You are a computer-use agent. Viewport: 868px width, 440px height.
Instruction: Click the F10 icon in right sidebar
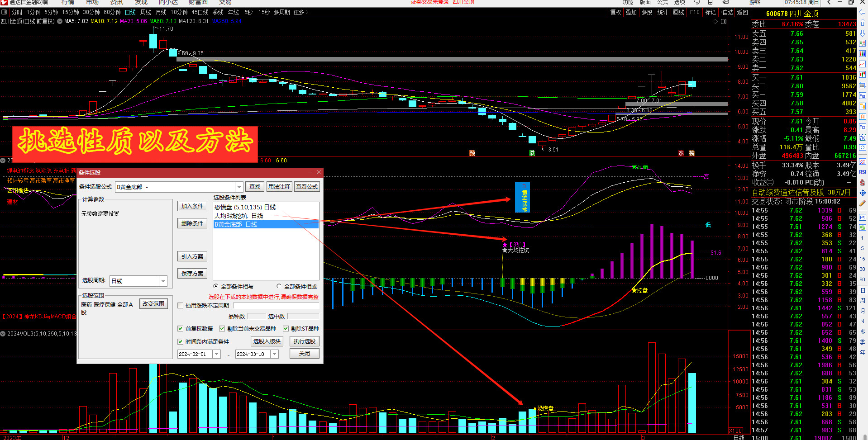863,96
